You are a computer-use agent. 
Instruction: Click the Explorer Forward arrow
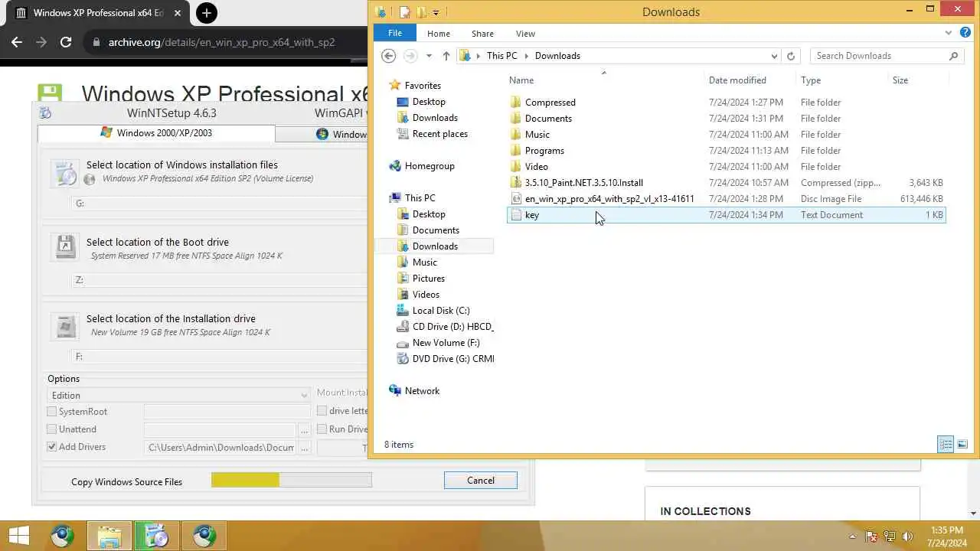pyautogui.click(x=410, y=56)
